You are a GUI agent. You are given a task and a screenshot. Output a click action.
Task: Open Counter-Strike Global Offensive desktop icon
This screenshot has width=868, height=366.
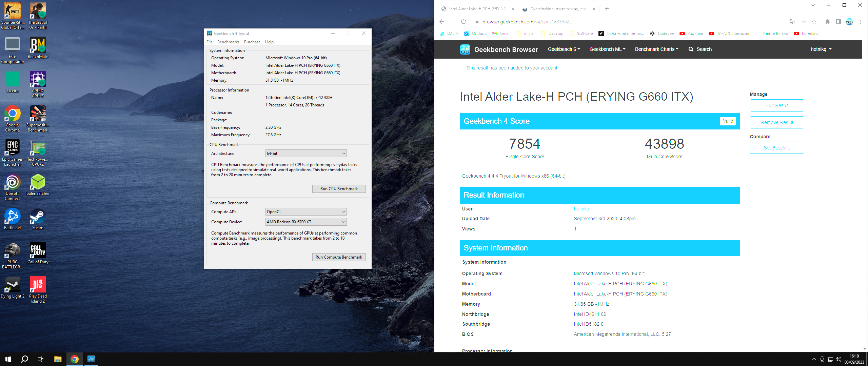[13, 15]
